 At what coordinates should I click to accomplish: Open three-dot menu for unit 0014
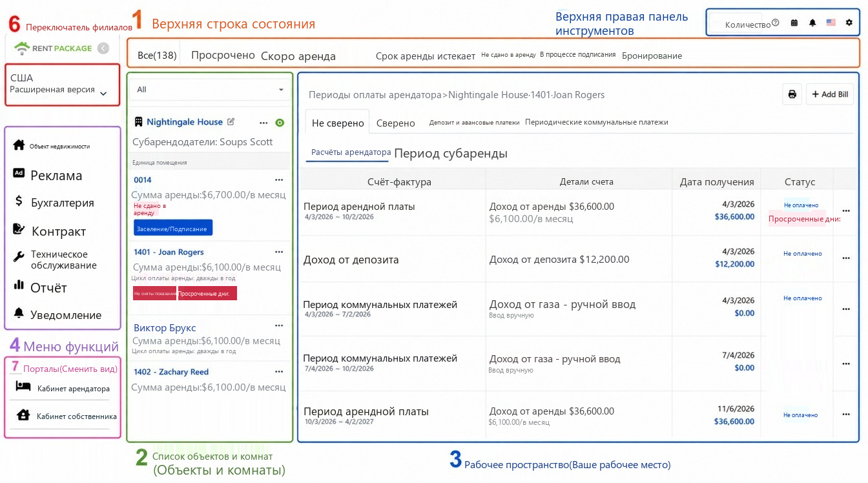point(279,180)
